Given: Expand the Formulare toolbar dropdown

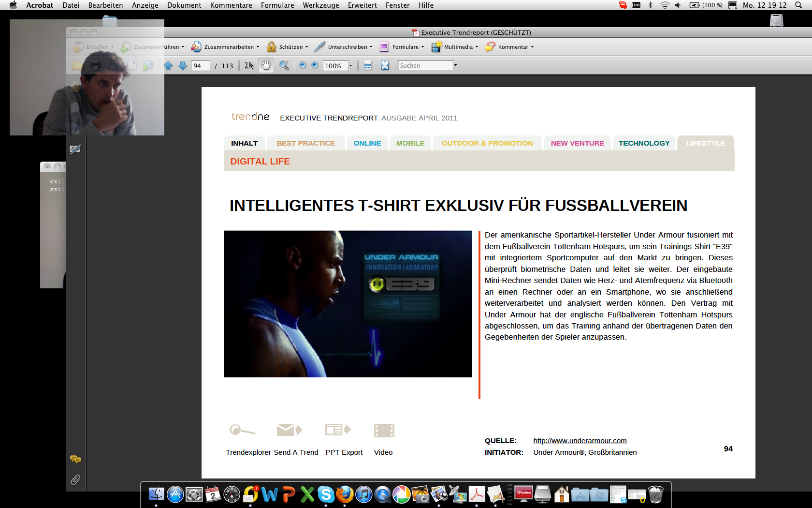Looking at the screenshot, I should point(402,47).
